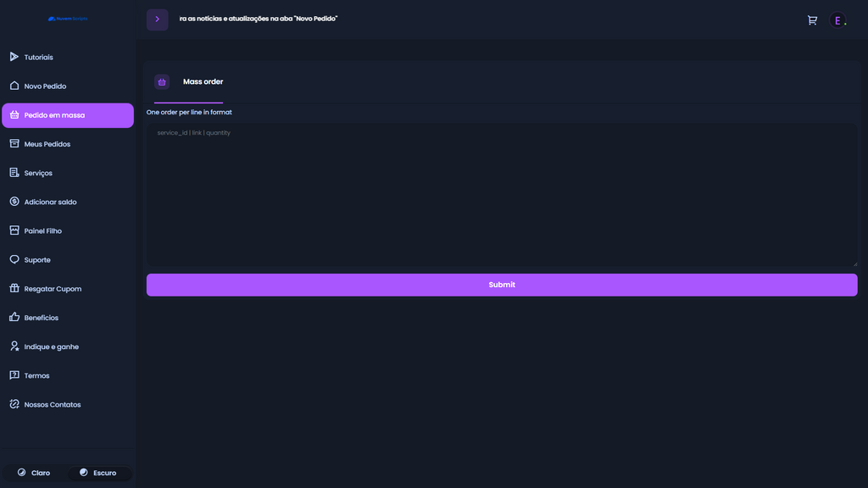Open Novo Pedido home icon
The image size is (868, 488).
point(14,86)
